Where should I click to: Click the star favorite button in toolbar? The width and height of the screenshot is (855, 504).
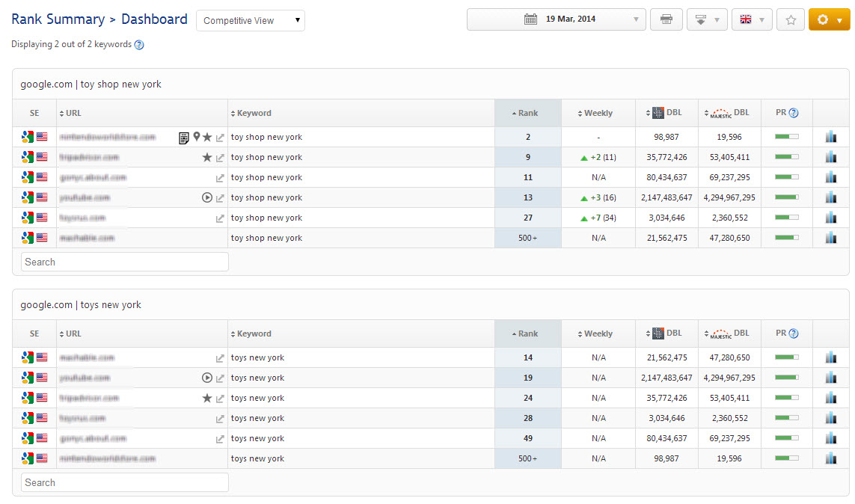coord(790,19)
